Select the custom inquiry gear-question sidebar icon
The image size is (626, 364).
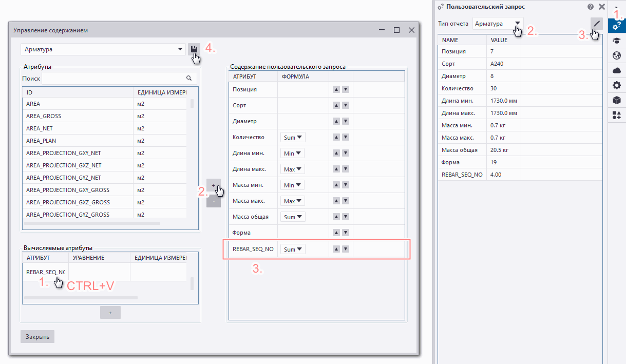tap(617, 26)
